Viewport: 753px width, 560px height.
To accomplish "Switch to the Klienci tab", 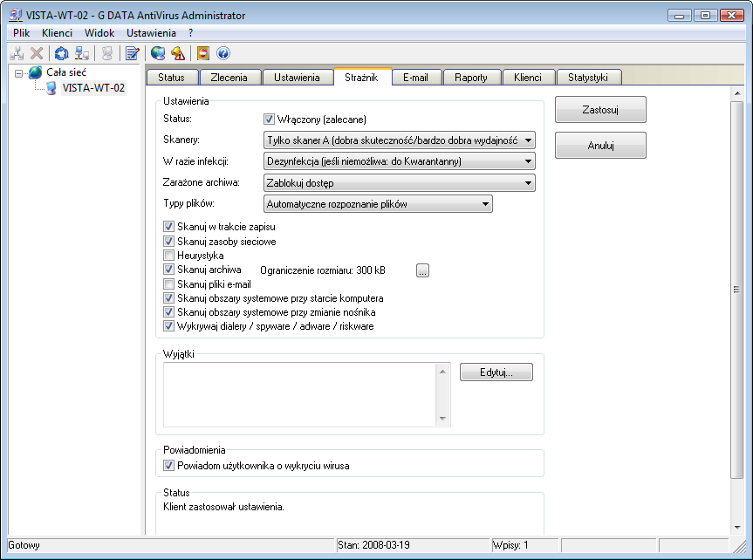I will click(x=528, y=78).
